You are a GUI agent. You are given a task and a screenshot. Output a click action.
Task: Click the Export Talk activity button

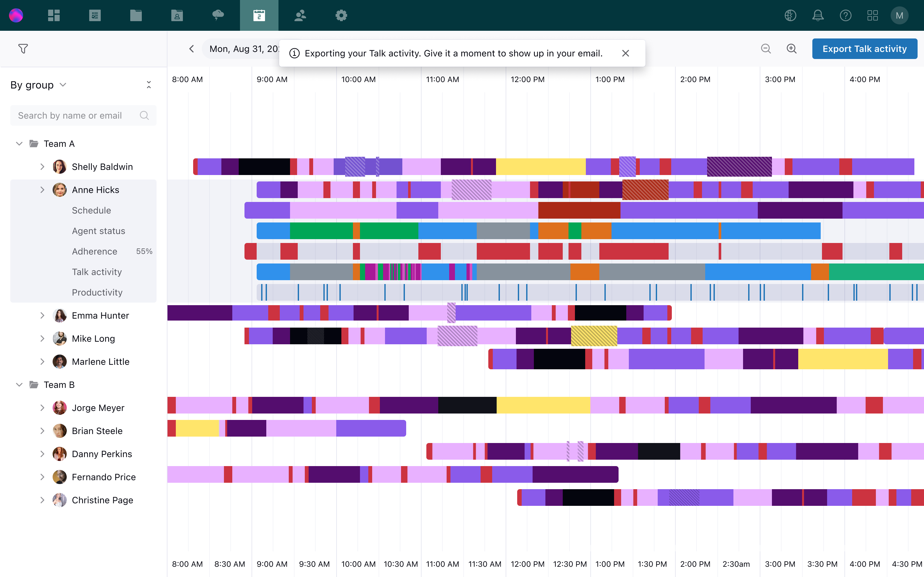[x=863, y=48]
